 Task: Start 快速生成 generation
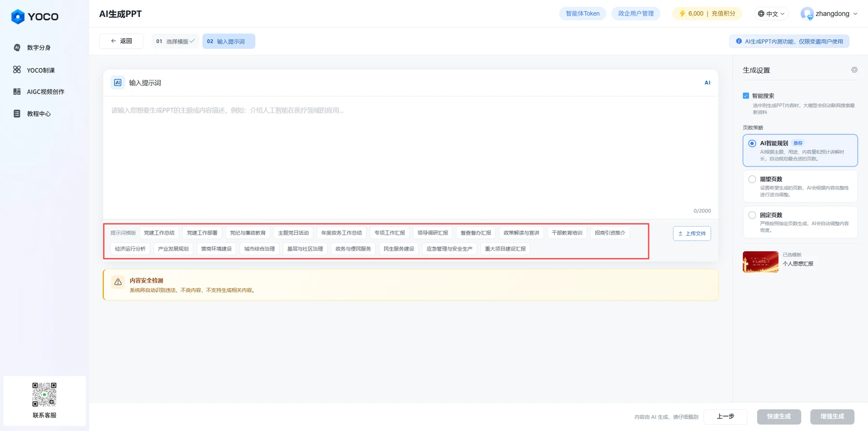(779, 417)
